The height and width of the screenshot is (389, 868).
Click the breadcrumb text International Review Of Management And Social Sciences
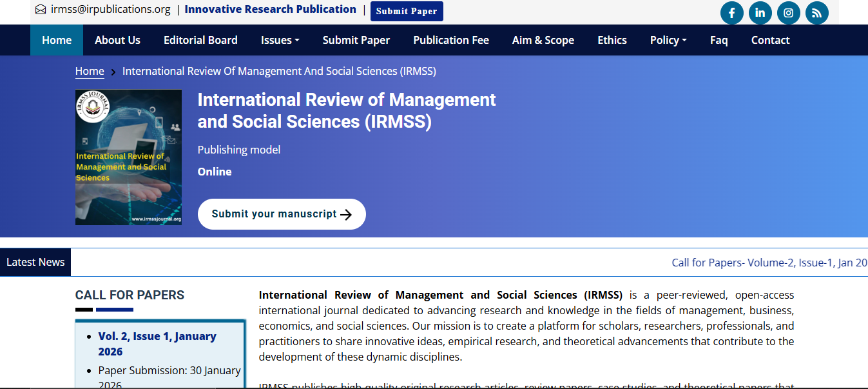click(x=279, y=71)
